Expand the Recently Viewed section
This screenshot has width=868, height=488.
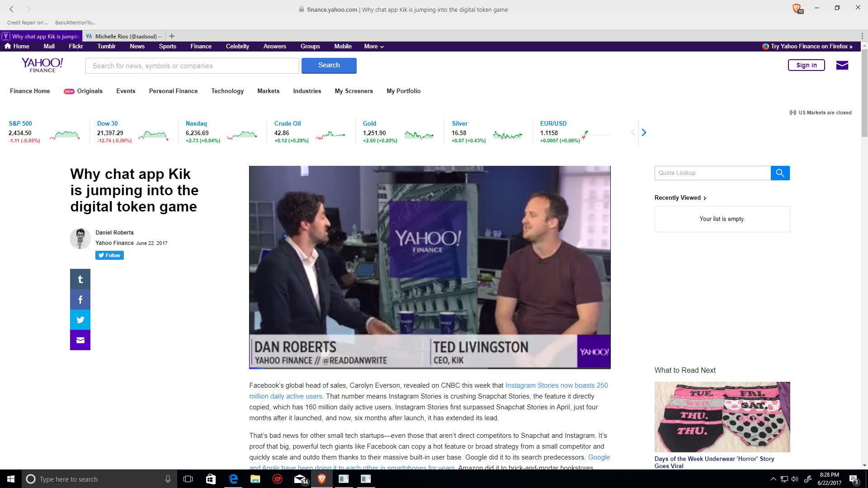680,197
